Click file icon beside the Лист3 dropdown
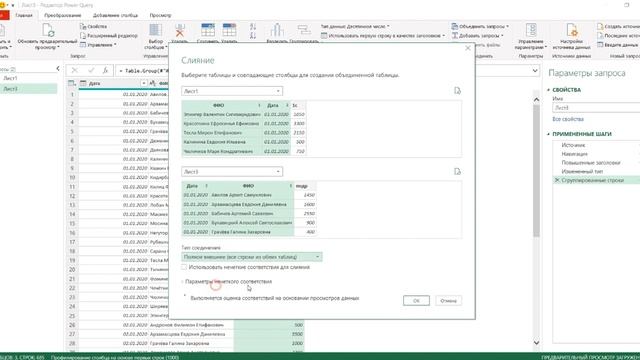This screenshot has height=360, width=640. [x=457, y=171]
